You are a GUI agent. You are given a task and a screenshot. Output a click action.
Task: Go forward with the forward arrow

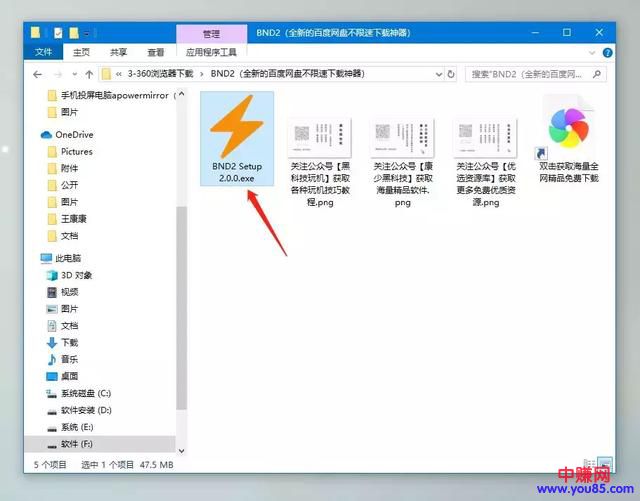tap(58, 74)
